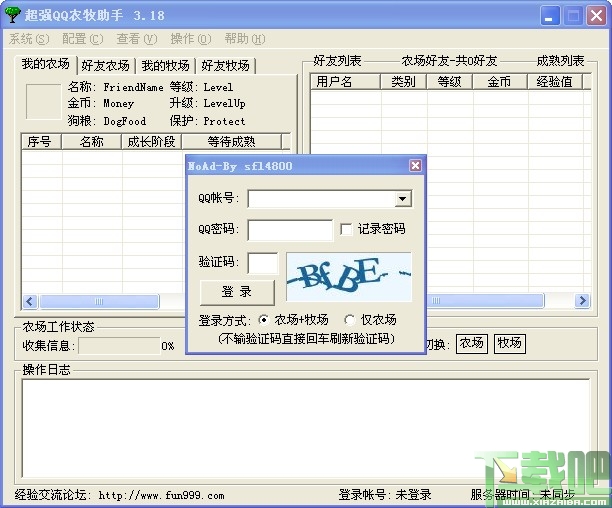Expand the QQ帐号 dropdown arrow
The width and height of the screenshot is (612, 508).
point(402,199)
